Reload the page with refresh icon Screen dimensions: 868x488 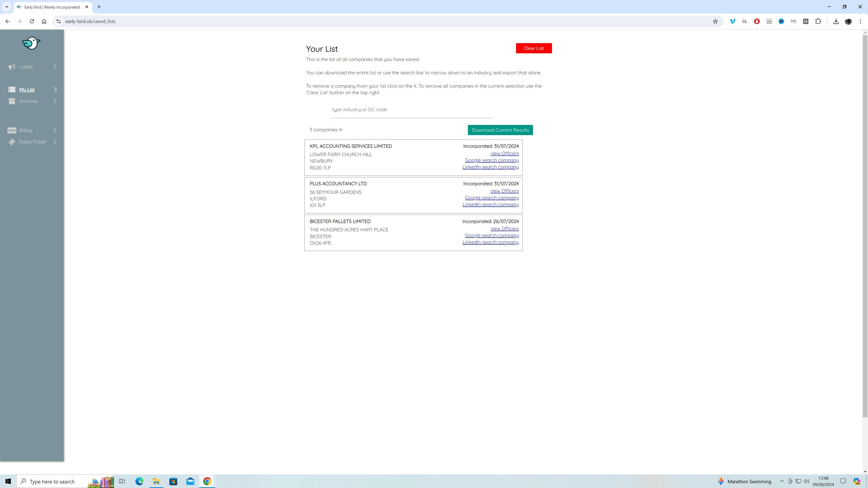point(32,21)
